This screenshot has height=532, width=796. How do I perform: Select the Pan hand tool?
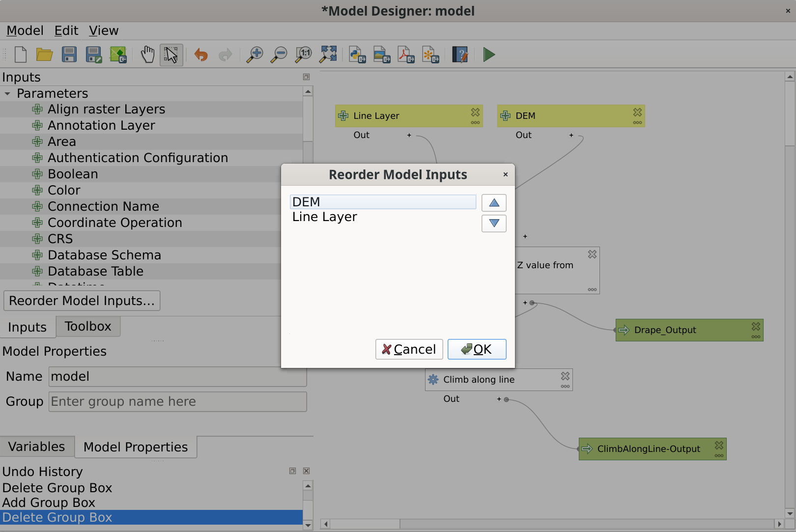pos(147,55)
